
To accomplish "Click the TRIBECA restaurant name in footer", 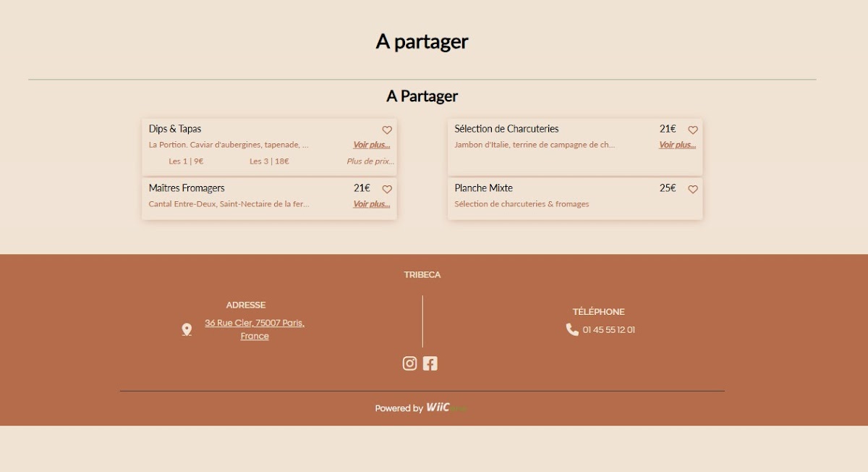I will pos(422,275).
